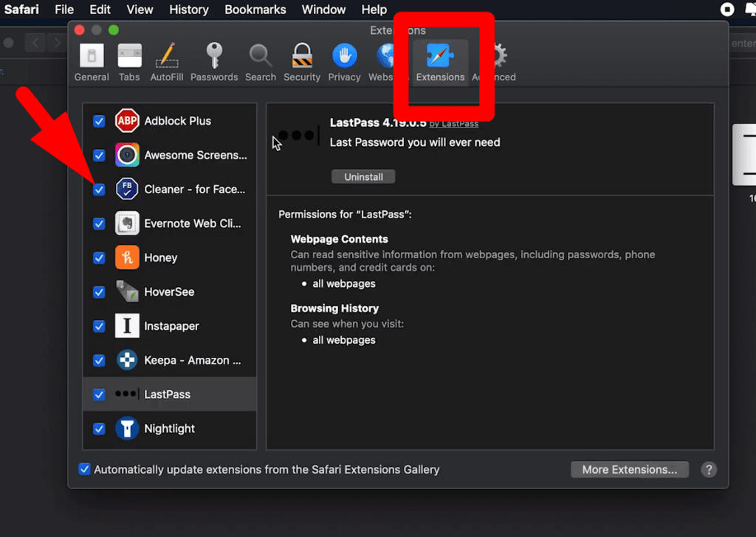The image size is (756, 537).
Task: Open the Privacy preferences pane
Action: point(344,63)
